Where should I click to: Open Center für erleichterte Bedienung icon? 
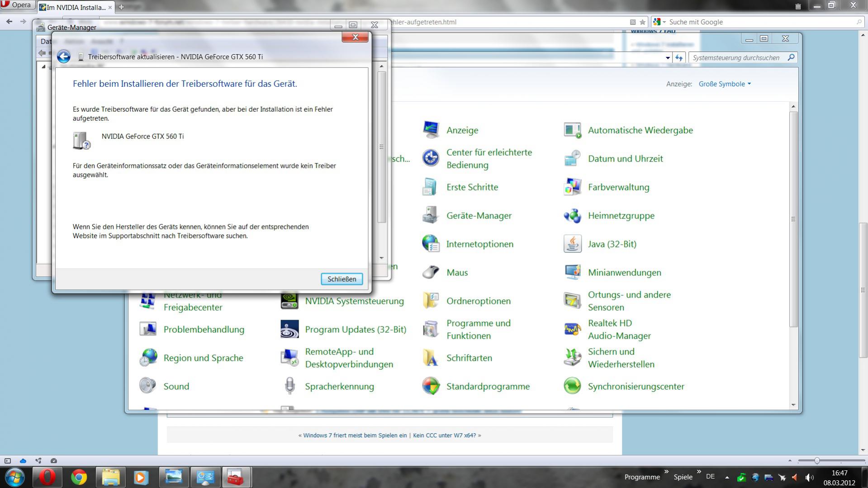(431, 159)
